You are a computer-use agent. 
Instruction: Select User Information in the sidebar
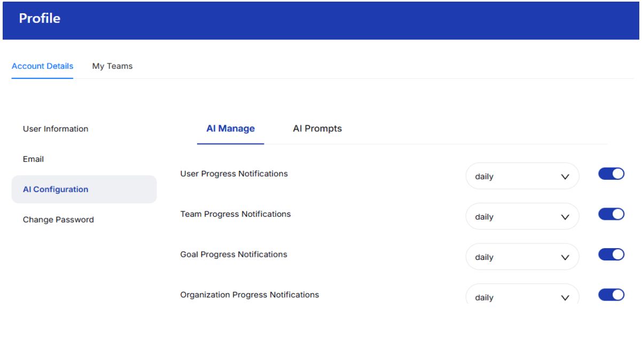click(56, 129)
